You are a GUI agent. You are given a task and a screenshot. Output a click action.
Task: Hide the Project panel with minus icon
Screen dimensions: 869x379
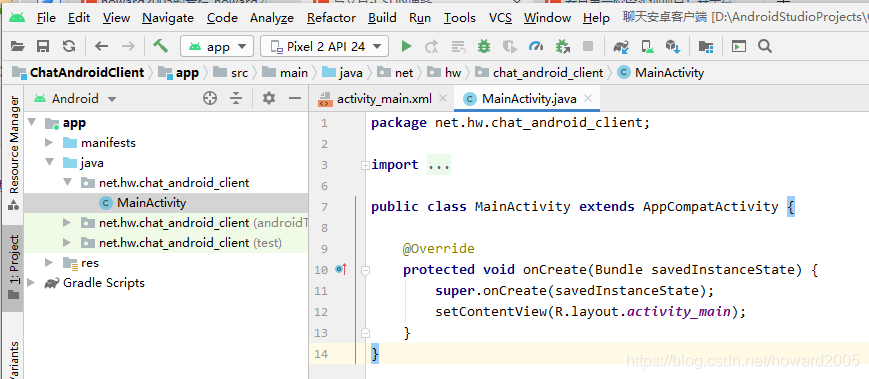pos(295,99)
